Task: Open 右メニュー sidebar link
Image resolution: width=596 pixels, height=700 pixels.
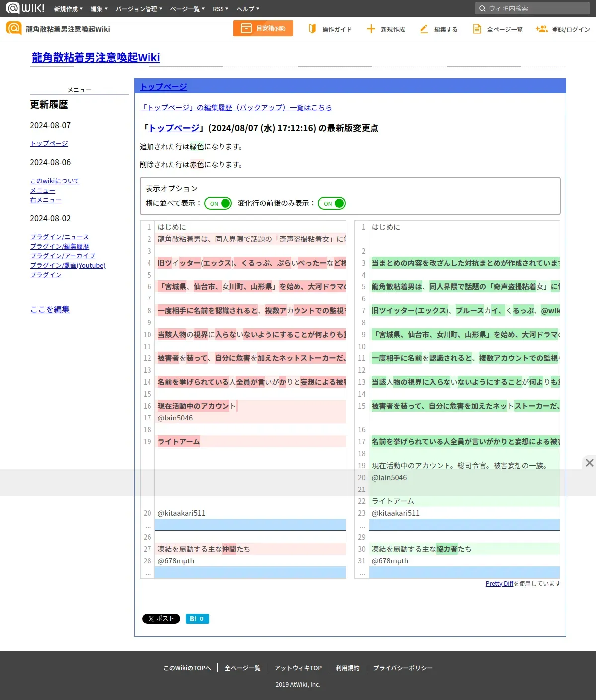Action: 46,200
